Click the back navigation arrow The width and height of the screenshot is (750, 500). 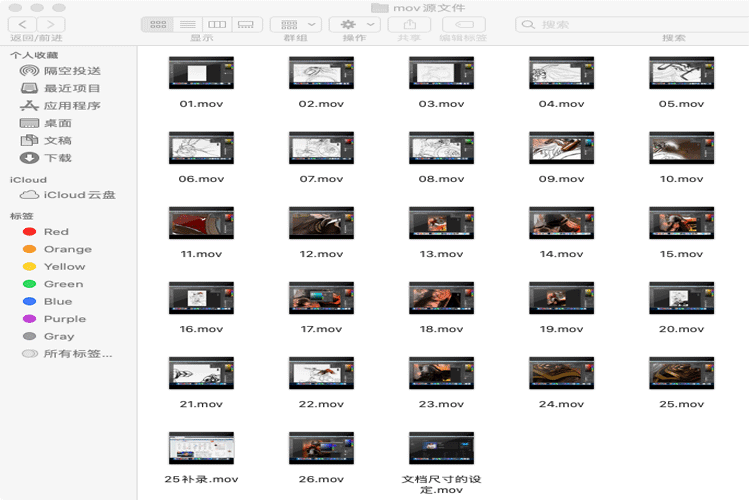[22, 24]
